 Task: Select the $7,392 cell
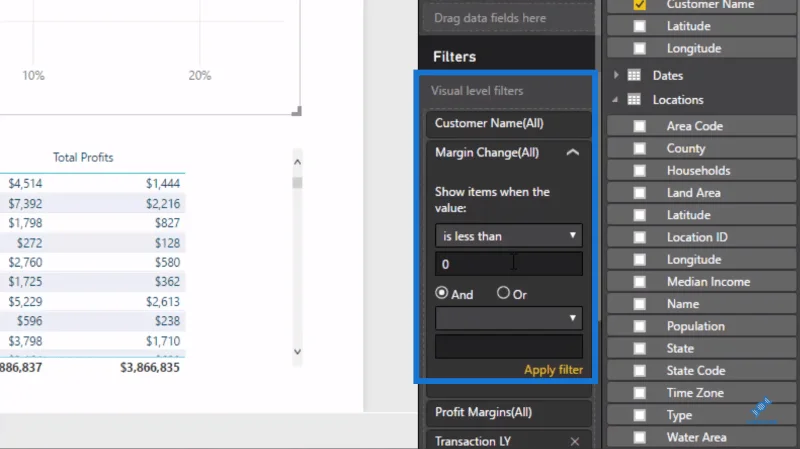pyautogui.click(x=25, y=204)
